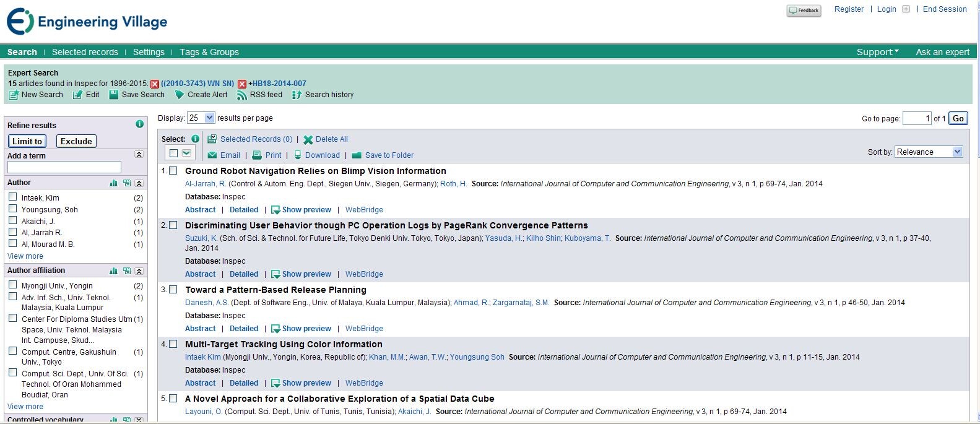Click the Add a term input field
980x424 pixels.
pyautogui.click(x=64, y=167)
